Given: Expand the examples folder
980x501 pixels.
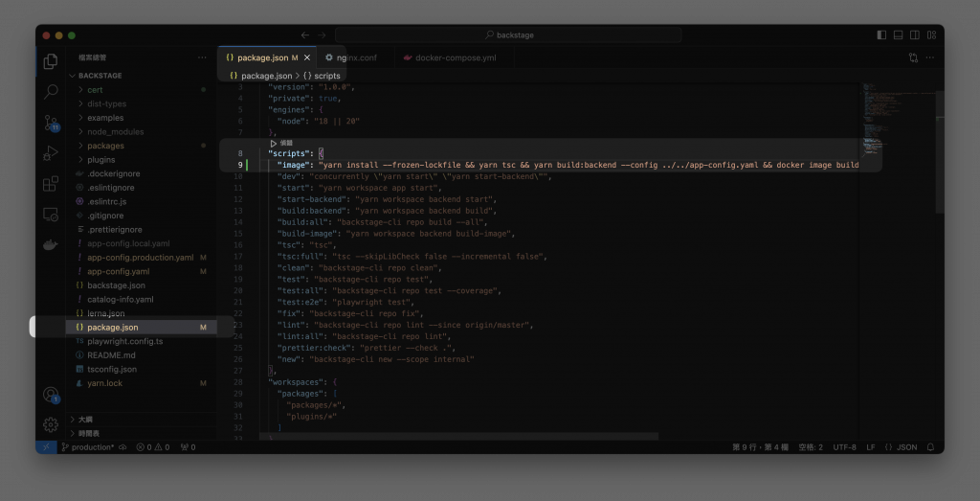Looking at the screenshot, I should pyautogui.click(x=142, y=118).
